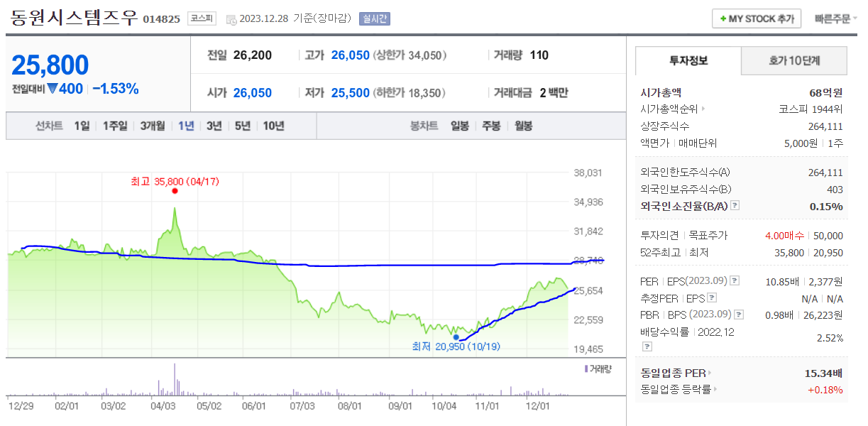Open help icon next to 외국인소진율(B/A)
This screenshot has height=426, width=868.
(735, 206)
